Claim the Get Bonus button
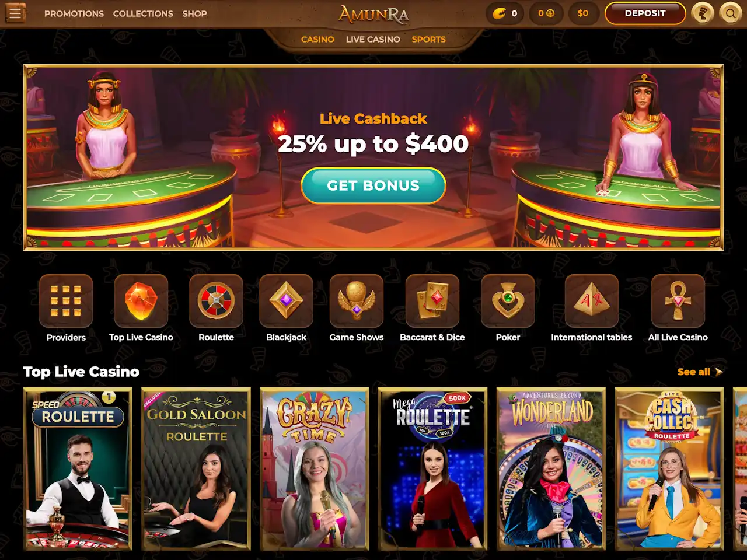This screenshot has width=747, height=560. (x=373, y=185)
